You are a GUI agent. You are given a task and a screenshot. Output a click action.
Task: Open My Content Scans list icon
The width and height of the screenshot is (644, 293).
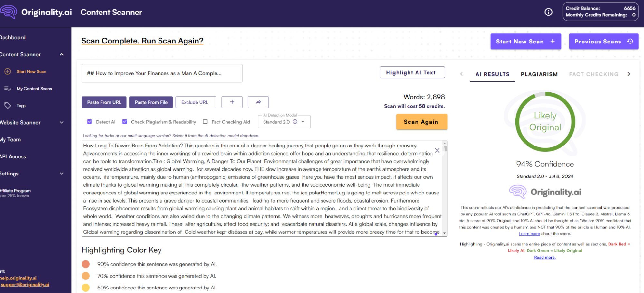click(x=8, y=89)
